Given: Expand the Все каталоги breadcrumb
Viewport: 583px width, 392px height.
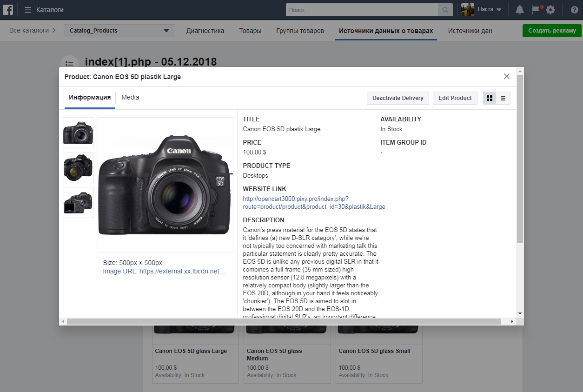Looking at the screenshot, I should (x=32, y=31).
